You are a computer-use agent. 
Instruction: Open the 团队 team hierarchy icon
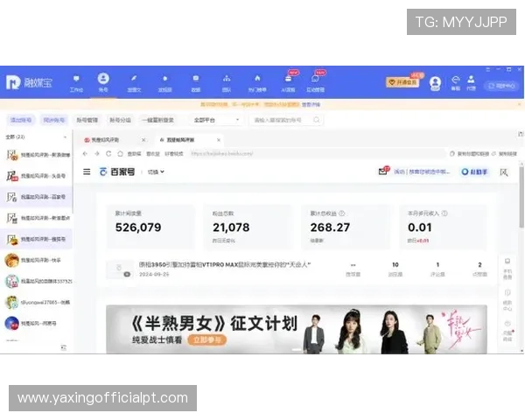coord(227,79)
